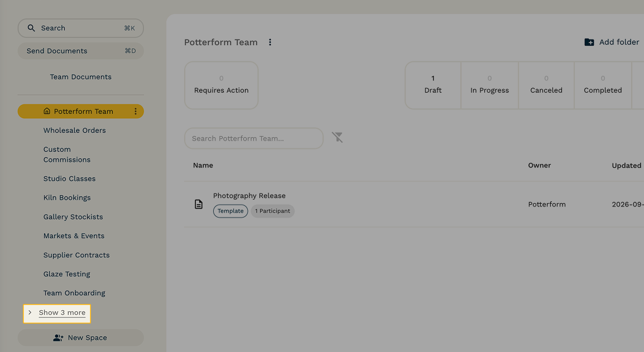Viewport: 644px width, 352px height.
Task: Clear filters with the crossed filter icon
Action: [x=337, y=137]
